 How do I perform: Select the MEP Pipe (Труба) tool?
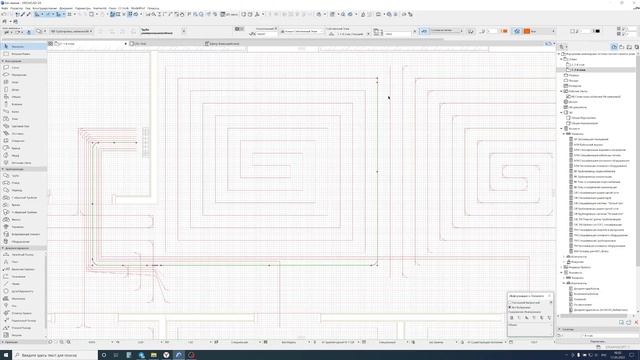tap(23, 176)
